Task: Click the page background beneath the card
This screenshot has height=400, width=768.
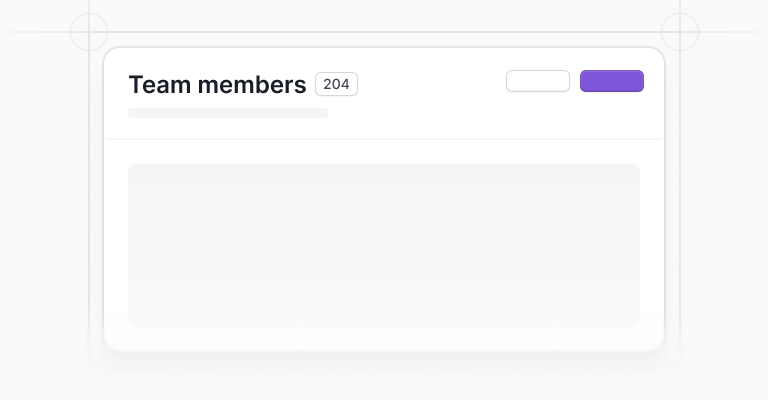Action: point(384,379)
